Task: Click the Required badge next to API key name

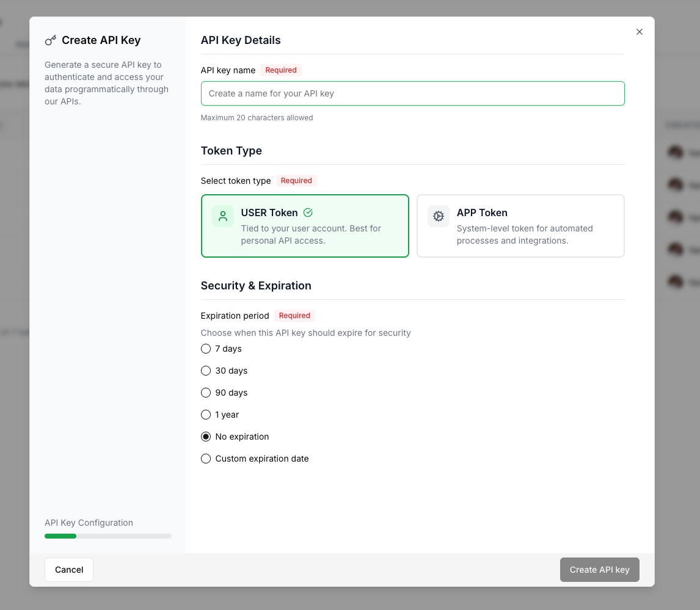Action: click(x=281, y=70)
